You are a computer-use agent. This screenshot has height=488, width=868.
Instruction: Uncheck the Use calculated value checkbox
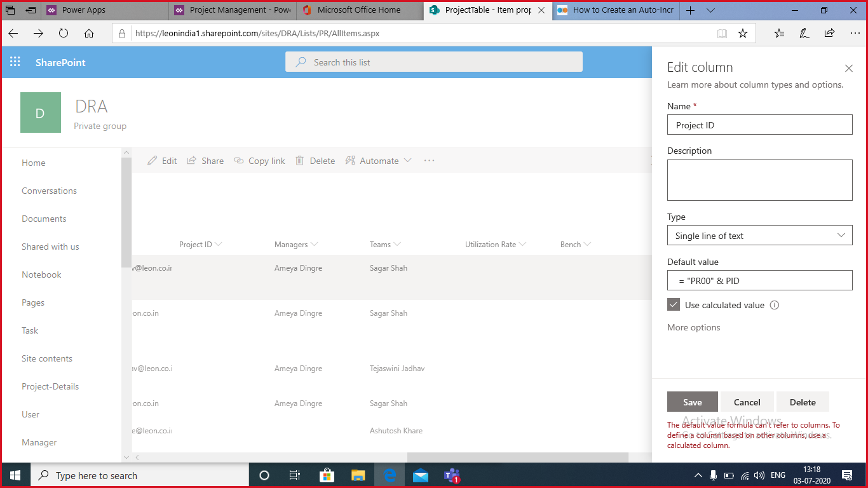(x=674, y=304)
